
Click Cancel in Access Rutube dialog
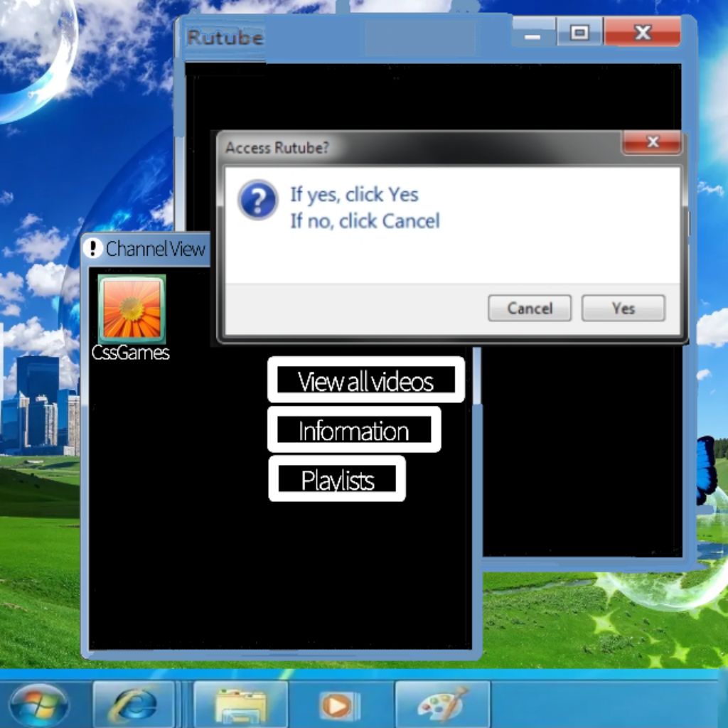tap(529, 308)
